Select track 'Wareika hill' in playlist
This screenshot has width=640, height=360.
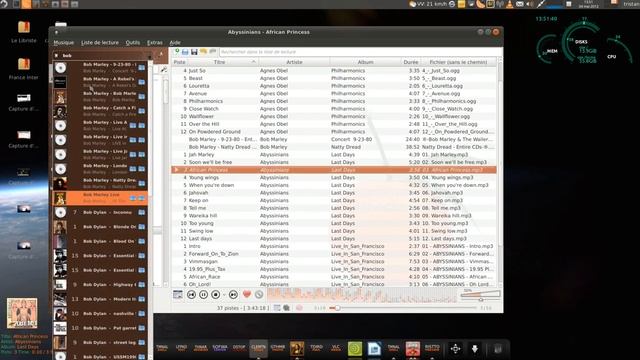(334, 216)
